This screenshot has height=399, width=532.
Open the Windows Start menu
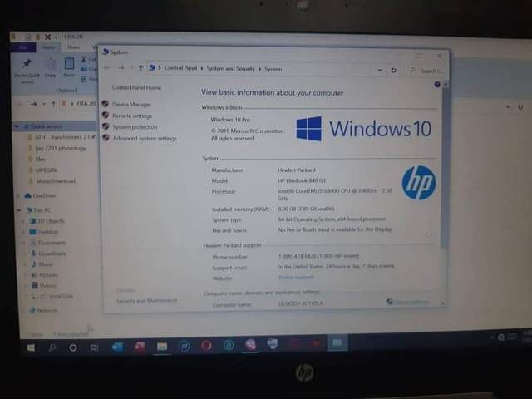[x=31, y=347]
